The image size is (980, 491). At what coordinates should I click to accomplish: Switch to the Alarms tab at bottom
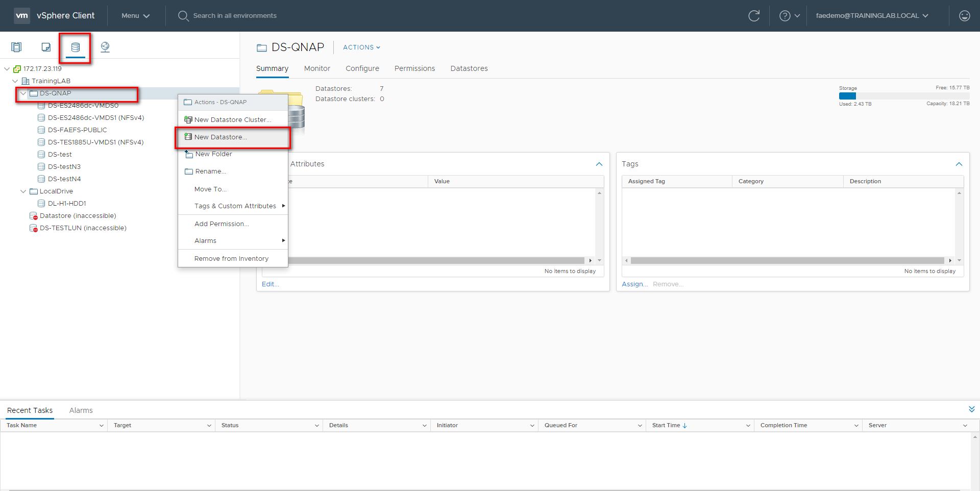(81, 410)
